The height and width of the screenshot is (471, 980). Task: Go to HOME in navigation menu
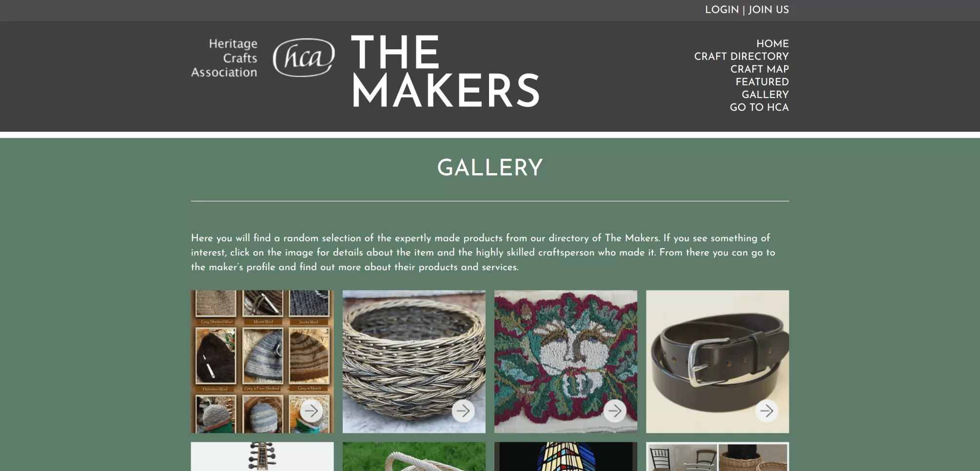coord(772,44)
